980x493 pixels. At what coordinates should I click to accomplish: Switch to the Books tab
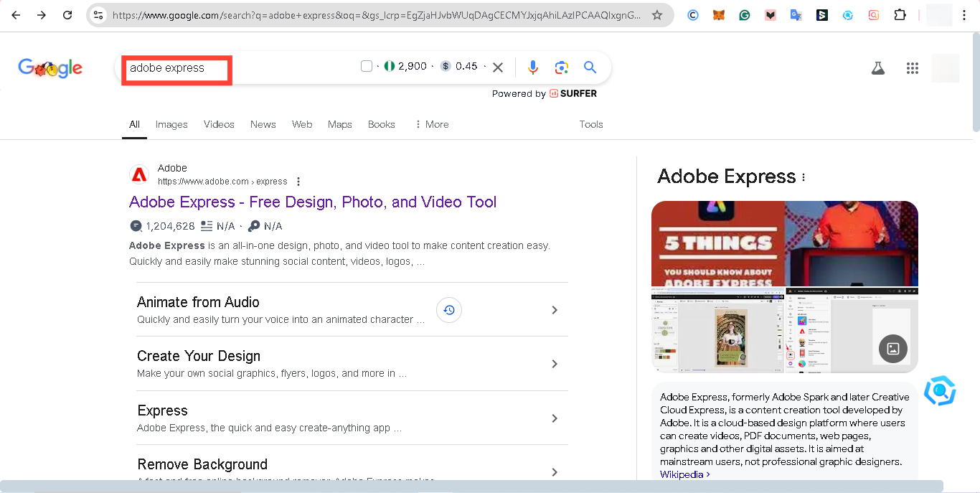382,124
